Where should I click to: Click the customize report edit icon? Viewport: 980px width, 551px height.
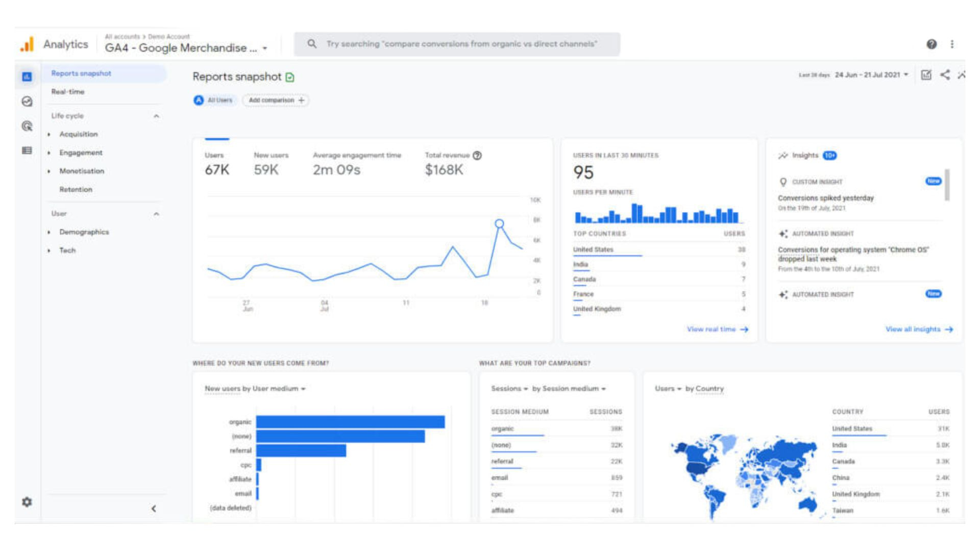click(x=926, y=75)
